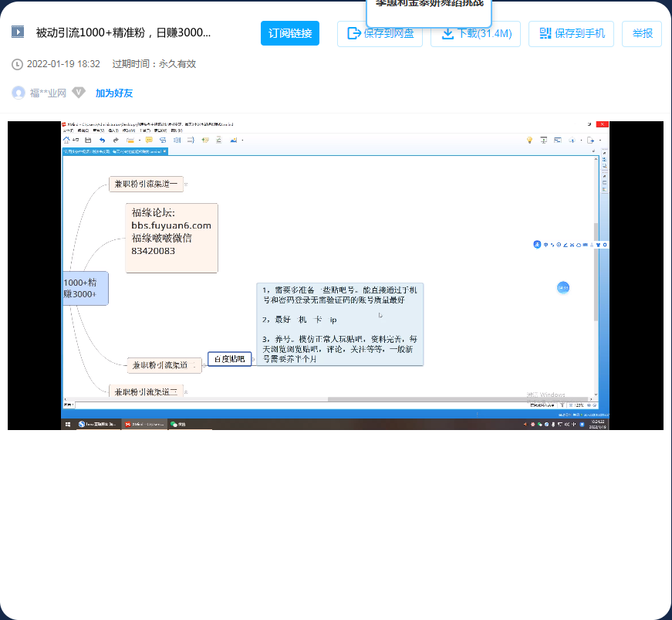This screenshot has width=672, height=620.
Task: Click the yellow topic icon in toolbar
Action: tap(130, 141)
